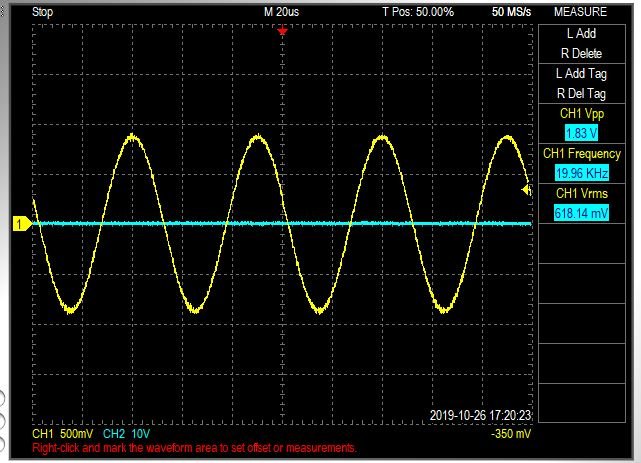The width and height of the screenshot is (641, 463).
Task: Click the T Pos 50.00% readout
Action: pos(418,12)
